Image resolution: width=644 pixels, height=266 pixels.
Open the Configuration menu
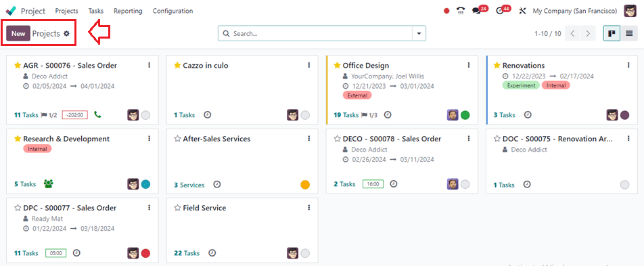[172, 11]
